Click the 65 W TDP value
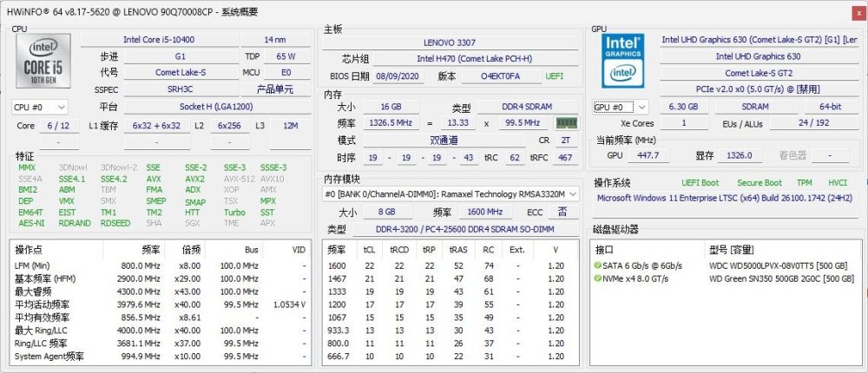 click(x=286, y=56)
